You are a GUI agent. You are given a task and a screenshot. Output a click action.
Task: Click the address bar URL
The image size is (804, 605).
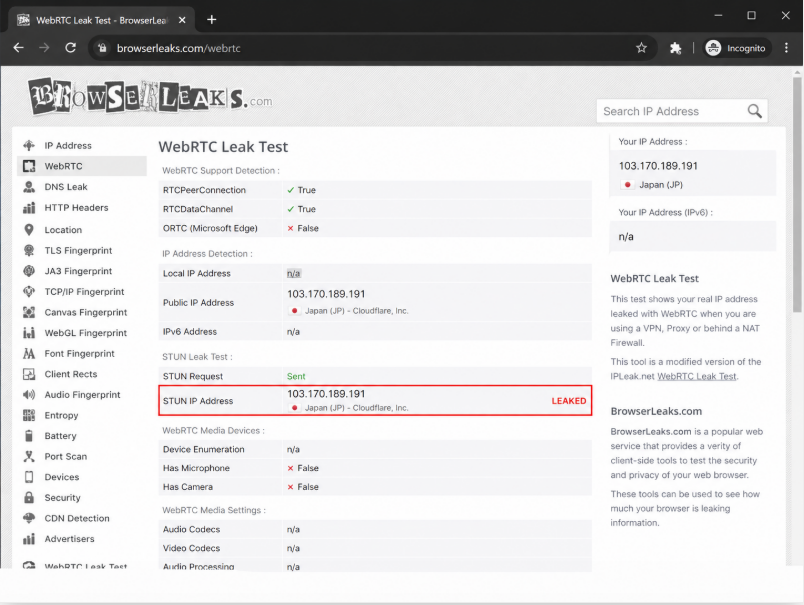tap(178, 48)
